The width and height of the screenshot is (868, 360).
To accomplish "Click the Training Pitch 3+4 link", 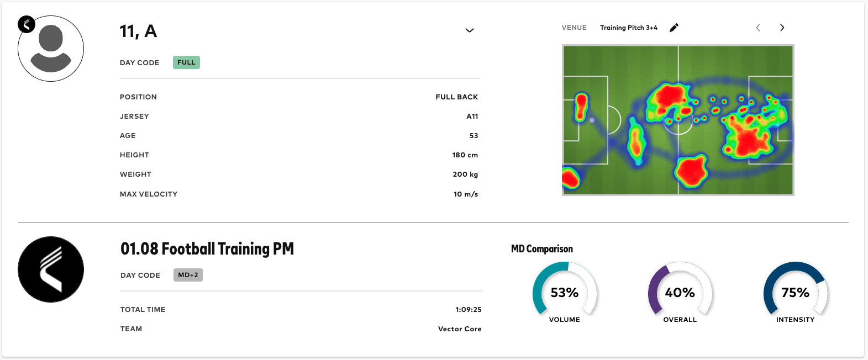I will [628, 28].
